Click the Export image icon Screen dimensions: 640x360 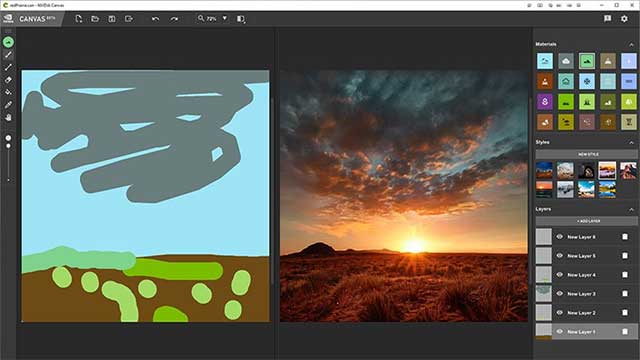click(x=129, y=19)
